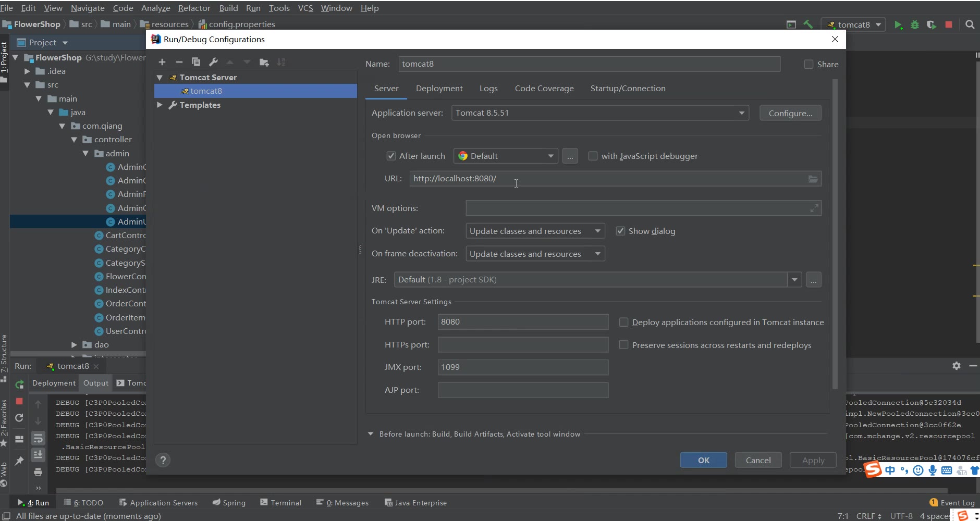Screen dimensions: 980x521
Task: Open the VCS menu
Action: point(305,8)
